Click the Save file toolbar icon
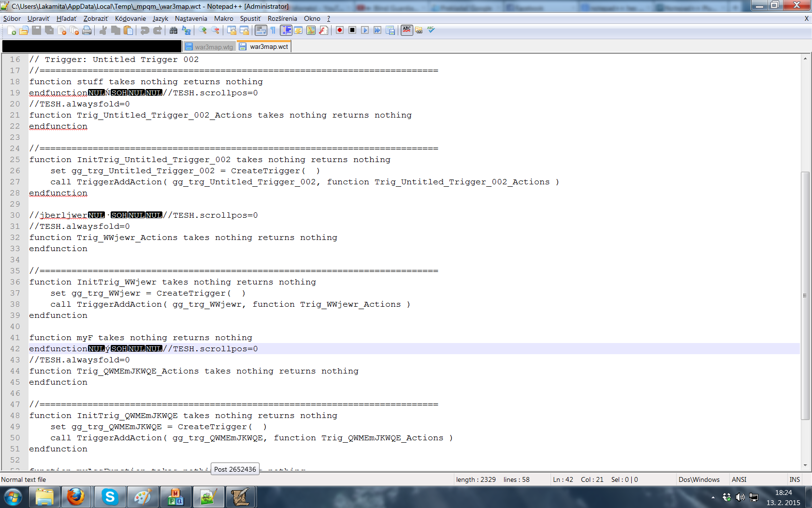Viewport: 812px width, 508px height. click(36, 30)
